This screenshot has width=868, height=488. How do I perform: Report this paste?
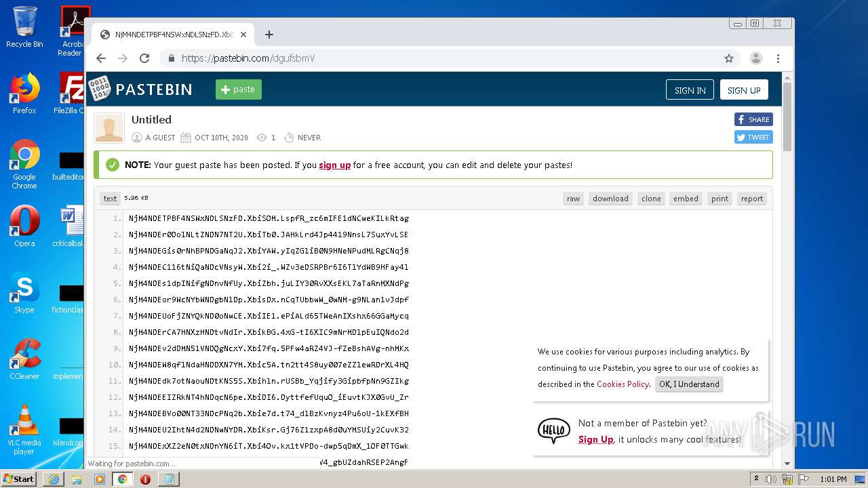point(752,199)
